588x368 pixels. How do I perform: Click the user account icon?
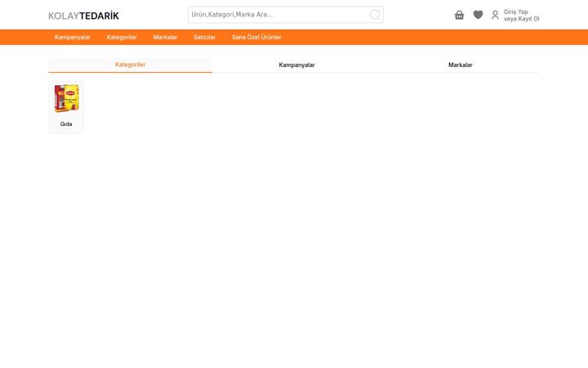[x=495, y=15]
